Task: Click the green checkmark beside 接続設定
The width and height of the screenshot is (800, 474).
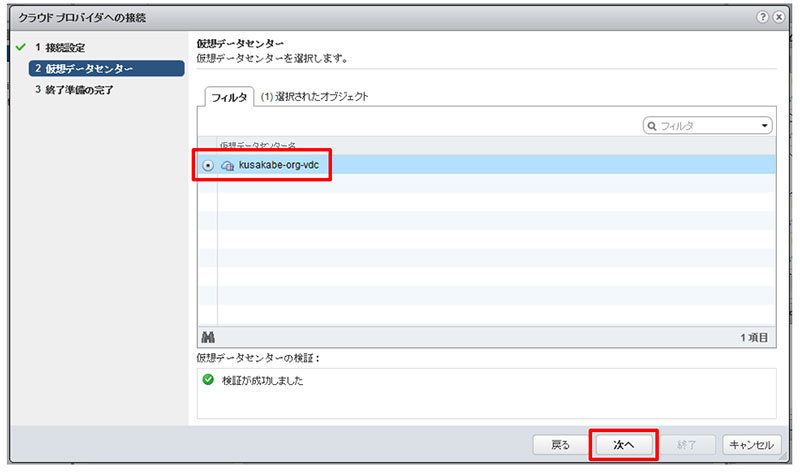Action: [x=20, y=47]
